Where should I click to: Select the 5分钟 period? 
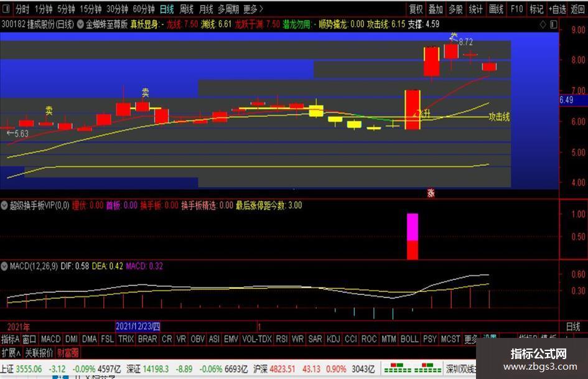pyautogui.click(x=66, y=9)
